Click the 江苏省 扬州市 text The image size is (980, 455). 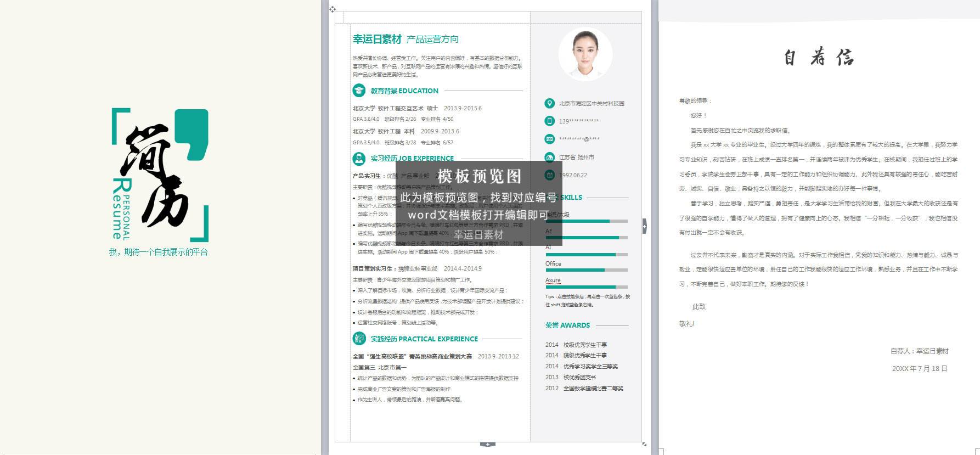coord(576,157)
